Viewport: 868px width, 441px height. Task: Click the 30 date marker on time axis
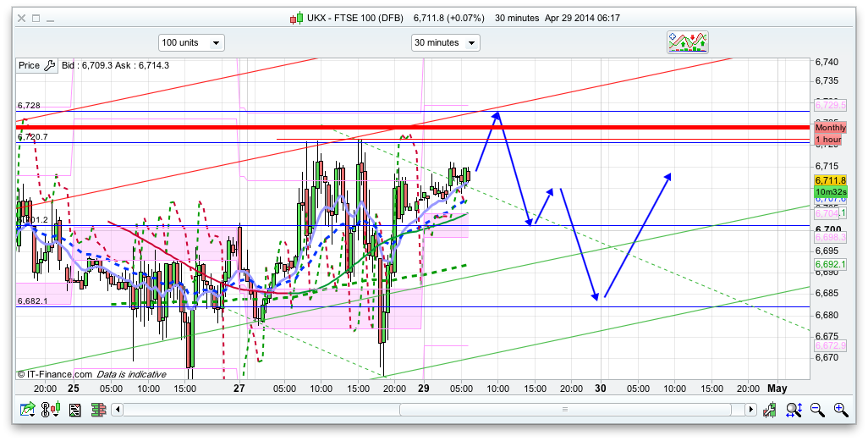pyautogui.click(x=602, y=389)
